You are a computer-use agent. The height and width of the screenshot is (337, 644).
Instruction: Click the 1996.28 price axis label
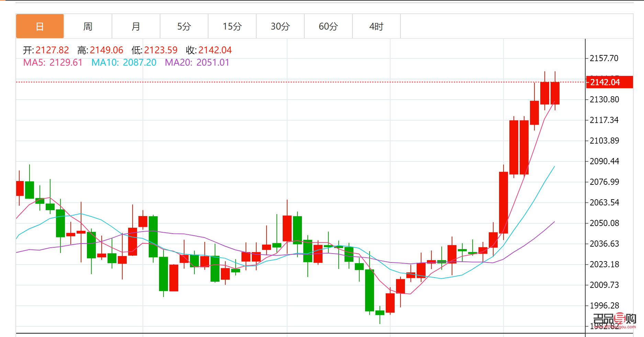pos(605,306)
